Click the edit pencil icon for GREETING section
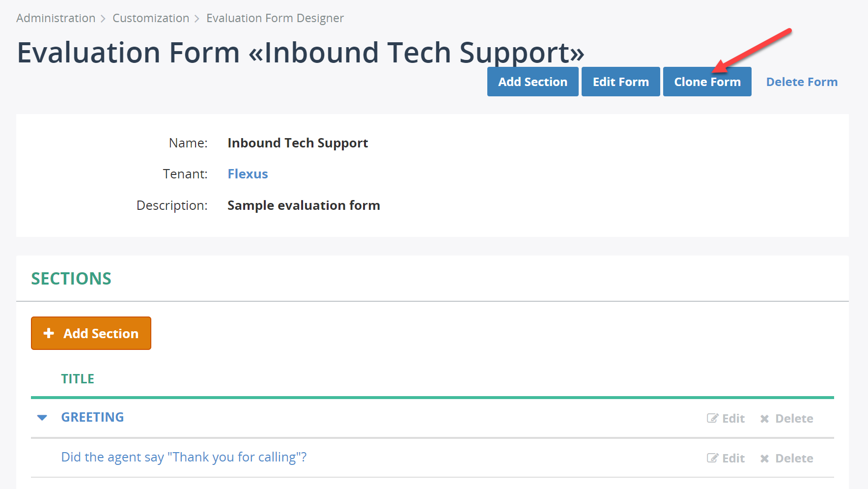The image size is (868, 489). [712, 418]
